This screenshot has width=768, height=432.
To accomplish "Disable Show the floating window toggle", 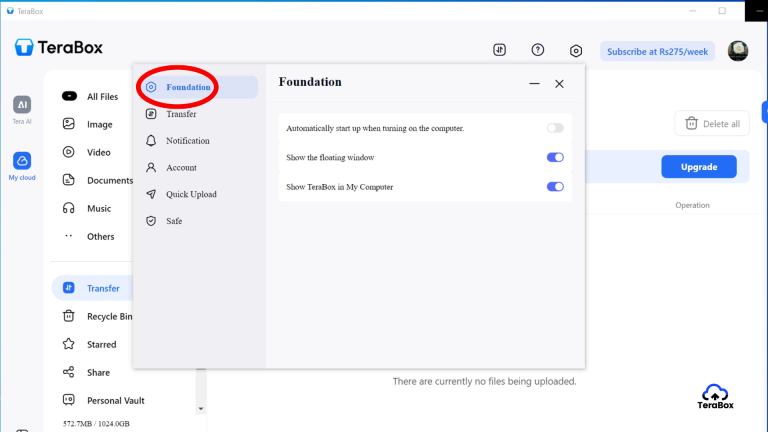I will [x=555, y=157].
